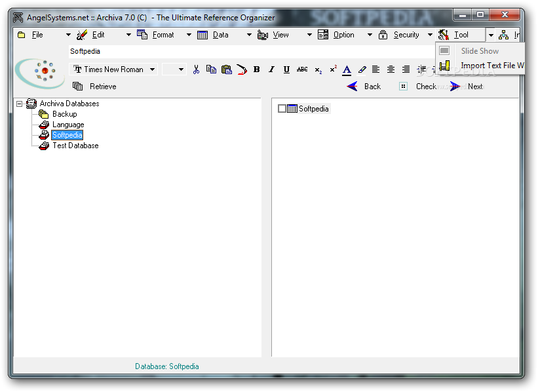This screenshot has width=538, height=392.
Task: Select Slide Show menu entry
Action: coord(480,50)
